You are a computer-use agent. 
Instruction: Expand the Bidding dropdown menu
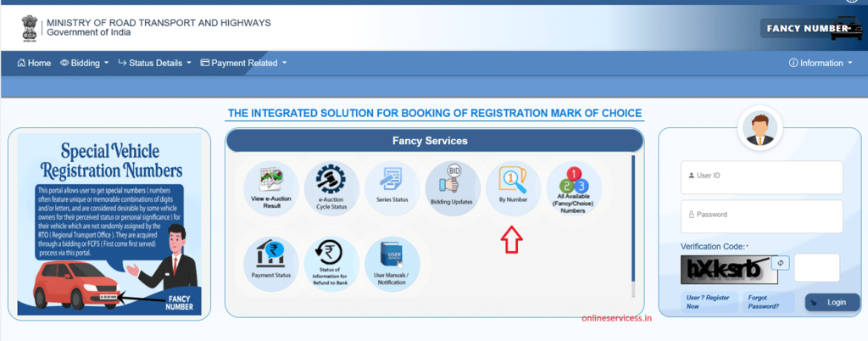[x=84, y=63]
